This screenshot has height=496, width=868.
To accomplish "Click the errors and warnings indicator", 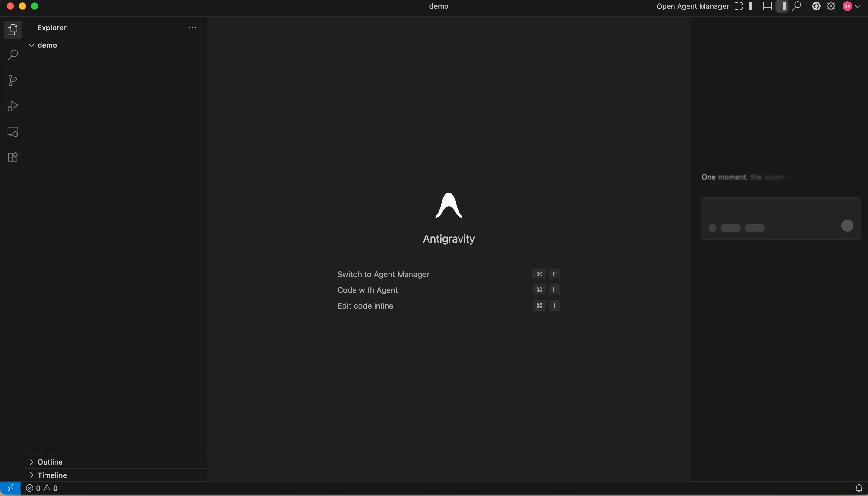I will tap(42, 488).
